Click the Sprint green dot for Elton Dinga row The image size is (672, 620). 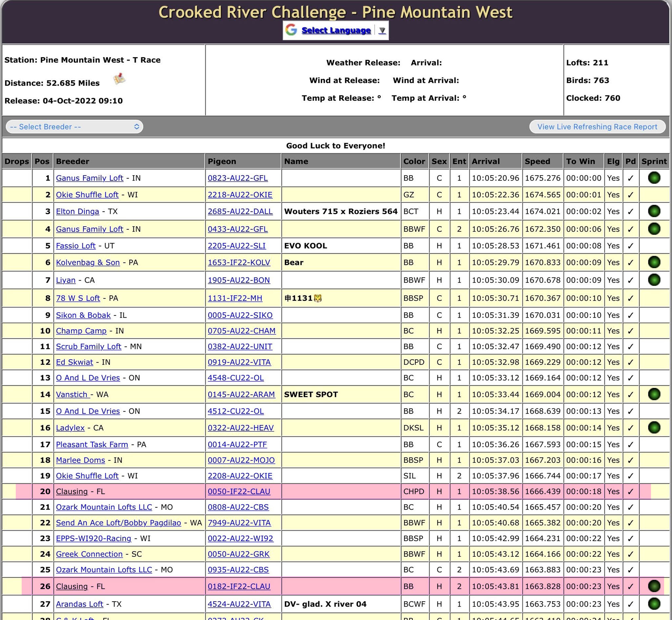[x=654, y=211]
